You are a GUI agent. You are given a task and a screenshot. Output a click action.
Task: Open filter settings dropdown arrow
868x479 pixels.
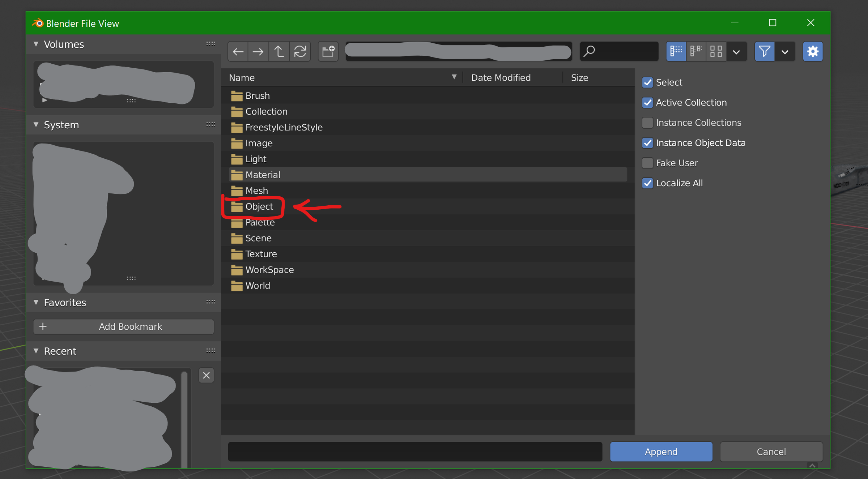[785, 52]
